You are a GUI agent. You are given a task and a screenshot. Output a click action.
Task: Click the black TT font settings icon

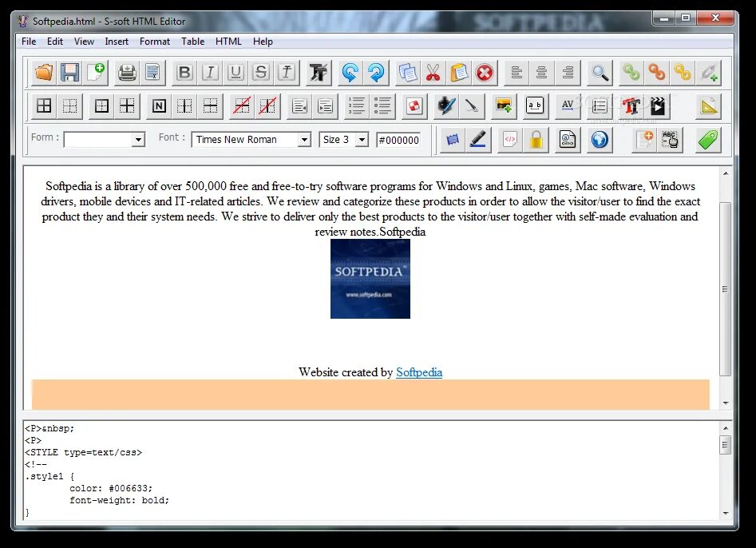(x=319, y=73)
